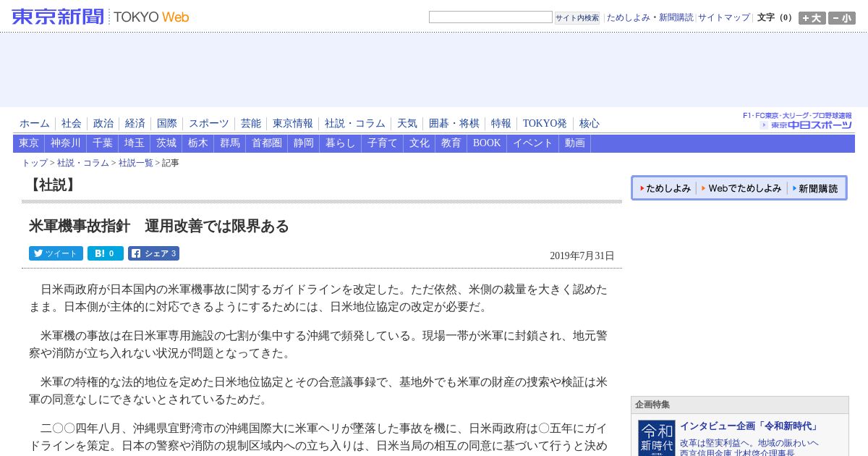The width and height of the screenshot is (868, 456).
Task: Click the Facebook シェア button
Action: pyautogui.click(x=153, y=253)
